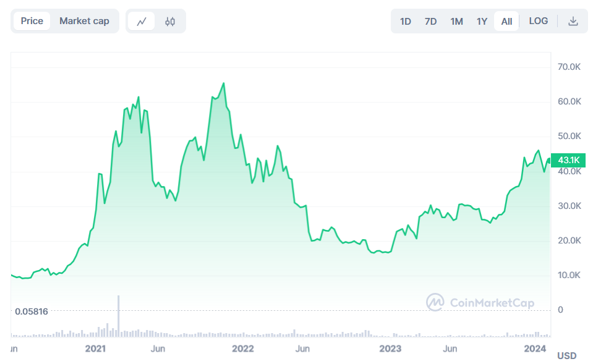This screenshot has width=593, height=364.
Task: Click the 2021 date axis label
Action: point(95,349)
